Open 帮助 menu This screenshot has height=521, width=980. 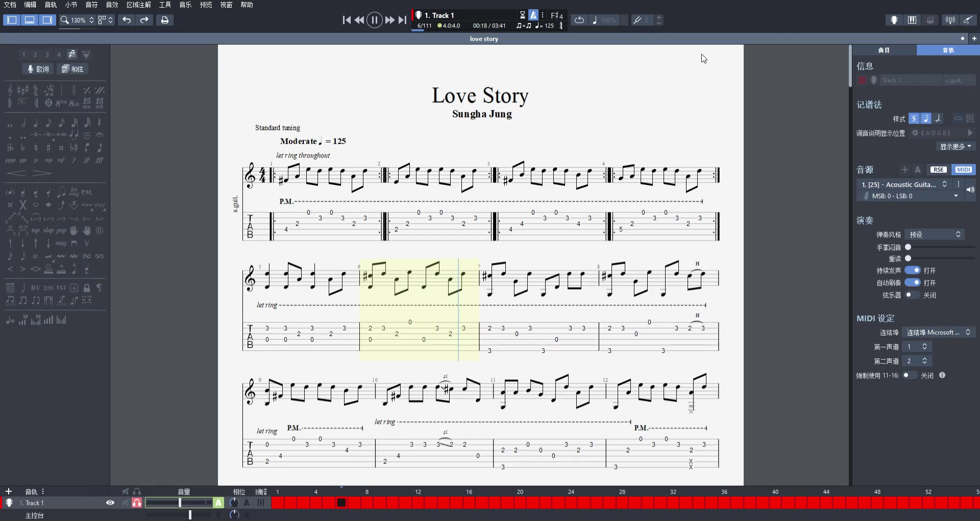point(247,5)
